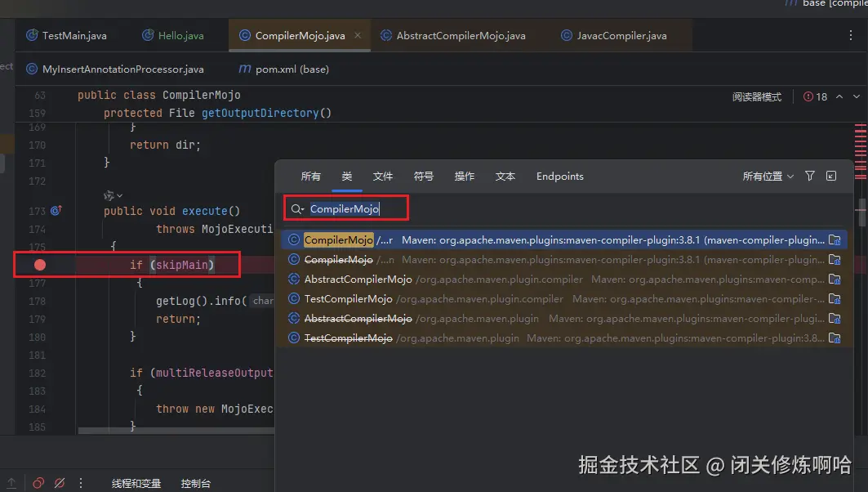Open the debug toolbar more-actions menu
This screenshot has height=492, width=868.
click(81, 483)
